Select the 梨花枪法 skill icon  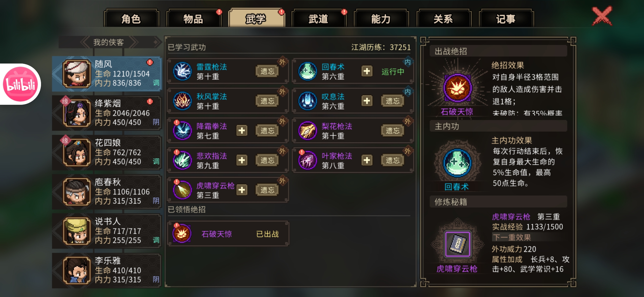pos(308,131)
